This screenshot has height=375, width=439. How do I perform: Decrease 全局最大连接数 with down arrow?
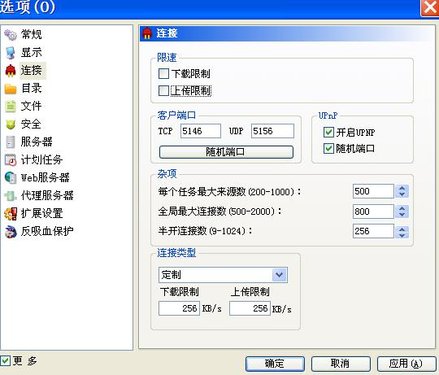402,215
